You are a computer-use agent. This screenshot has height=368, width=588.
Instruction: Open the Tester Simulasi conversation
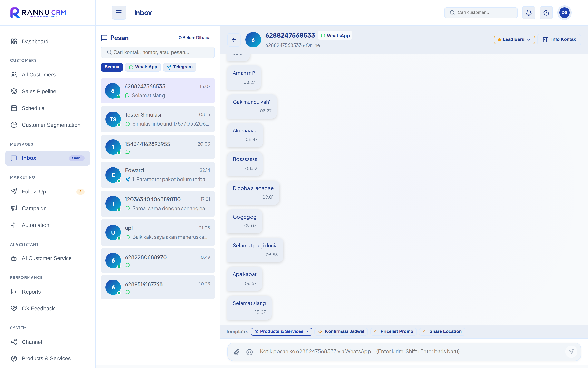click(158, 119)
